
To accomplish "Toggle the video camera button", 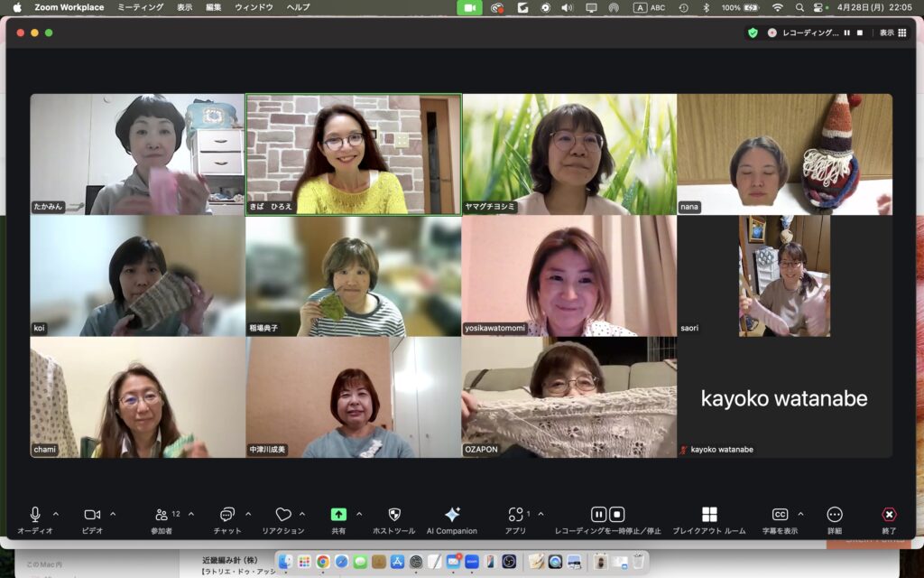I will 92,515.
